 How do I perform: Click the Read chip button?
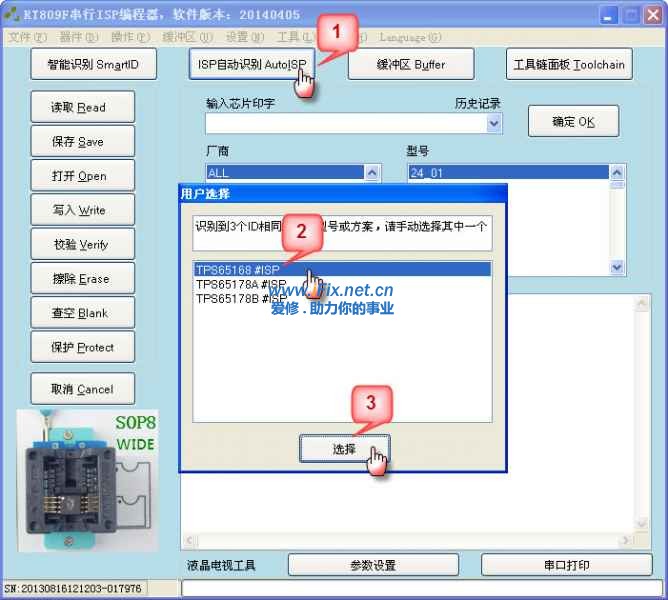79,107
